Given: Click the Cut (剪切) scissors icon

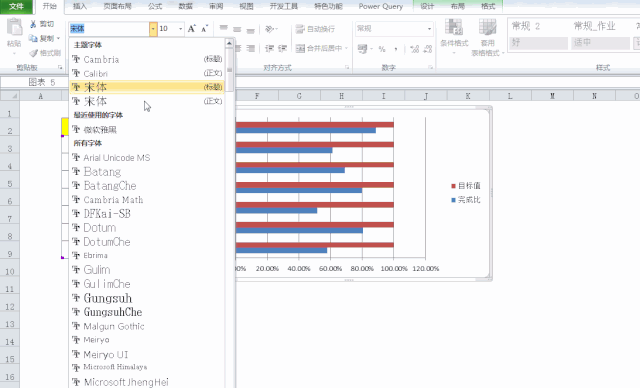Looking at the screenshot, I should click(33, 24).
